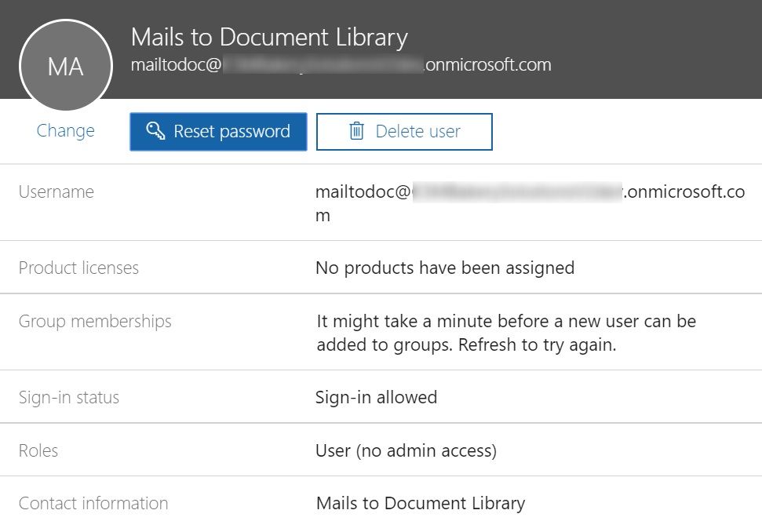Click the key icon in Reset password
Image resolution: width=762 pixels, height=532 pixels.
(x=155, y=131)
